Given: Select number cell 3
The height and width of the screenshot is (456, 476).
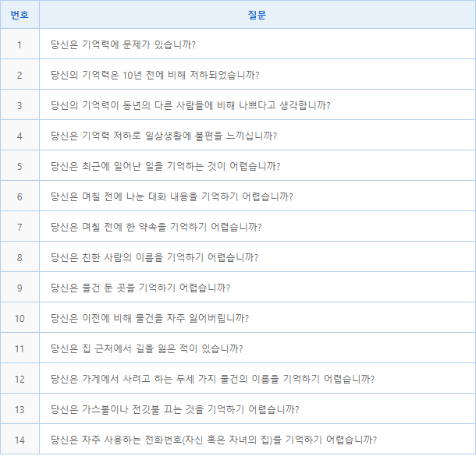Looking at the screenshot, I should tap(20, 105).
